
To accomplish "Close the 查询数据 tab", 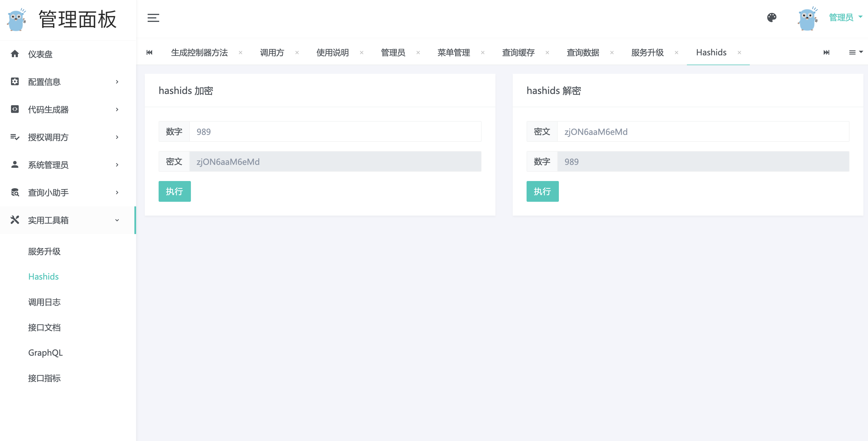I will [612, 52].
